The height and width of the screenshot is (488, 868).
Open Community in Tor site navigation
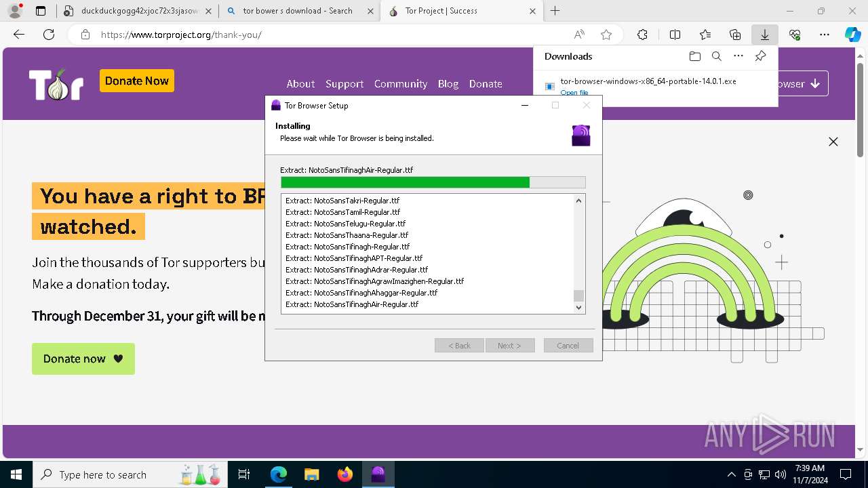401,84
